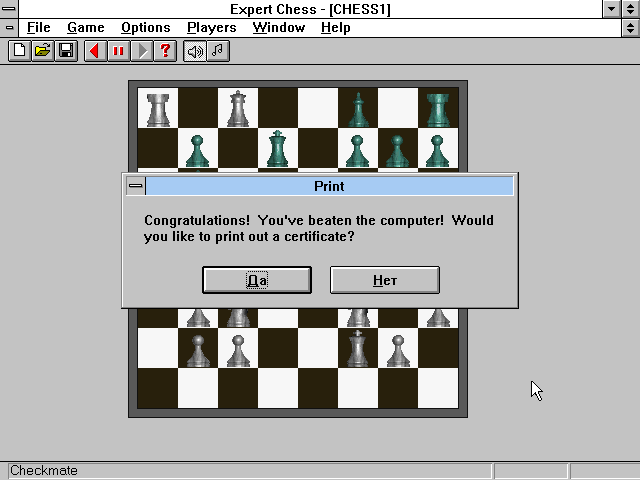Toggle music with the note icon

point(218,51)
